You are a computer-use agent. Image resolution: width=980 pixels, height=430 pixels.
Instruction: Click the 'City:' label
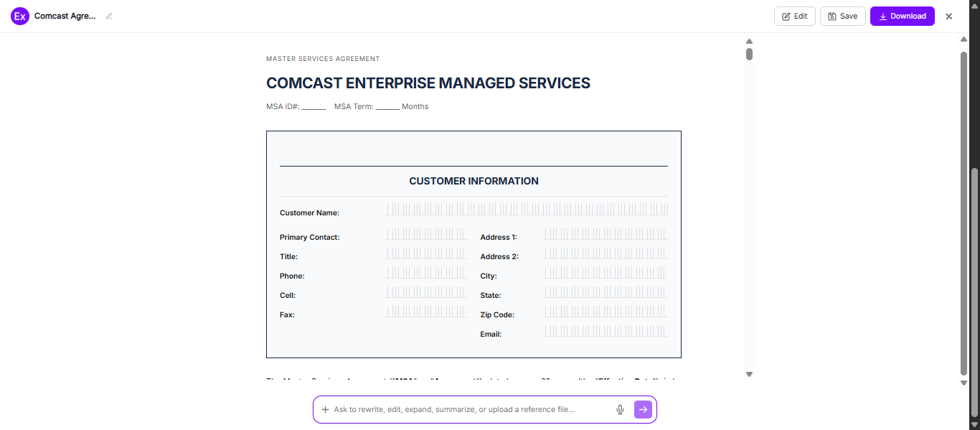coord(489,276)
